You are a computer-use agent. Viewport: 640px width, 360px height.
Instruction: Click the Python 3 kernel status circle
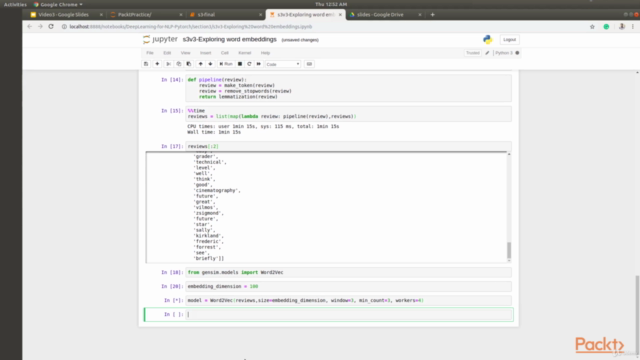[517, 53]
